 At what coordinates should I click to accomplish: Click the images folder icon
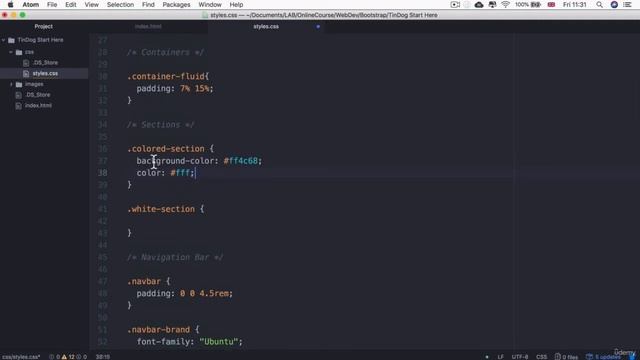(19, 84)
